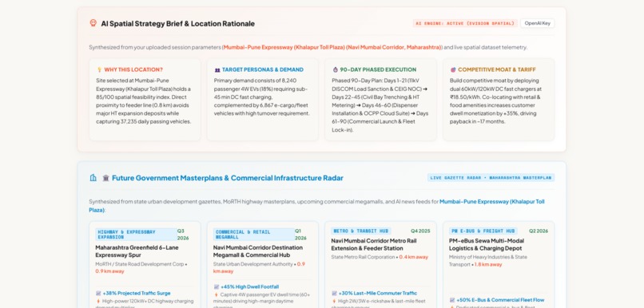Click the 1.8 km away distance label
This screenshot has height=308, width=644.
point(488,265)
